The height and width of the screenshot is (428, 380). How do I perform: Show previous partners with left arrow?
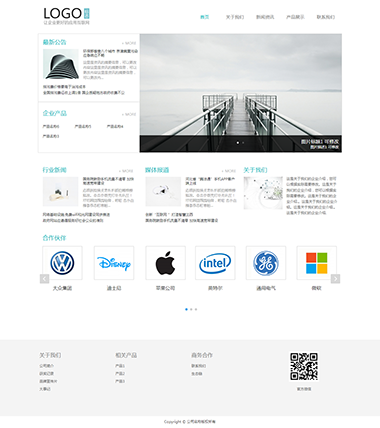(44, 279)
